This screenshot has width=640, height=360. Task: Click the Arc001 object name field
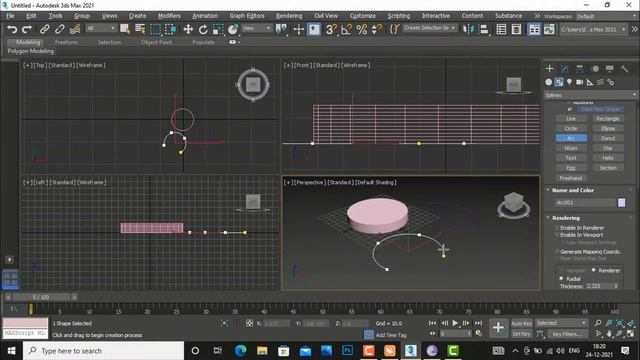(585, 202)
